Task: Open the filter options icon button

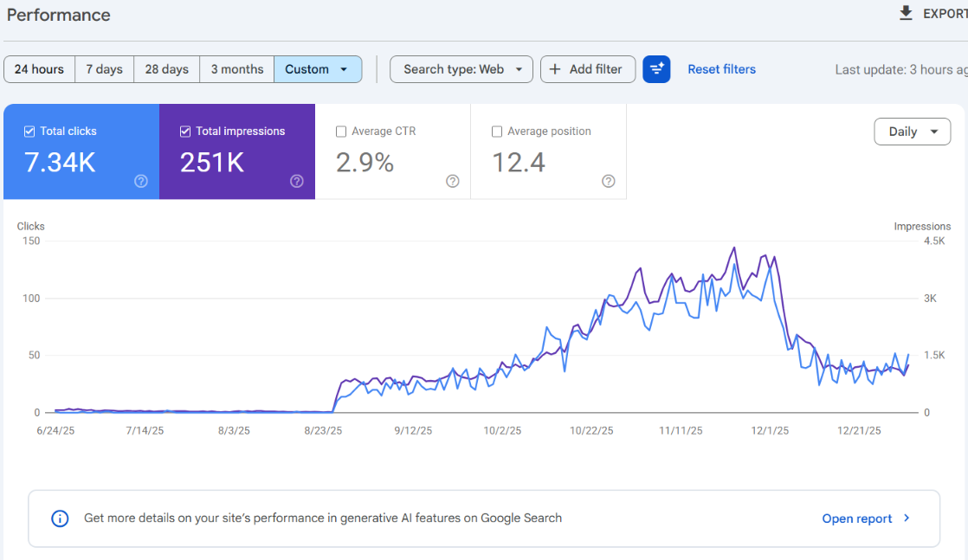Action: point(656,69)
